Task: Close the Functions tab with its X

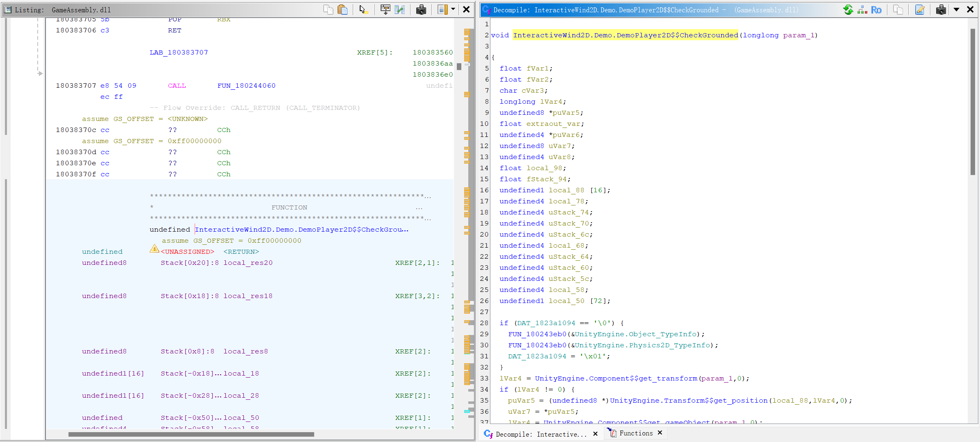Action: pyautogui.click(x=660, y=433)
